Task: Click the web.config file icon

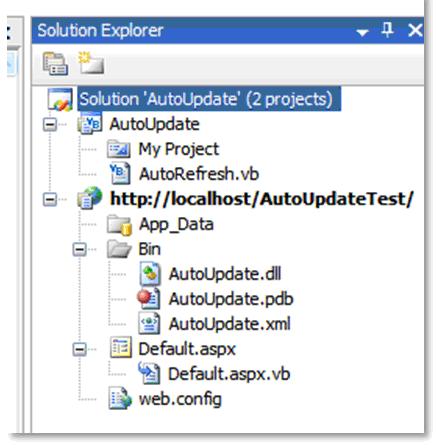Action: pyautogui.click(x=120, y=398)
